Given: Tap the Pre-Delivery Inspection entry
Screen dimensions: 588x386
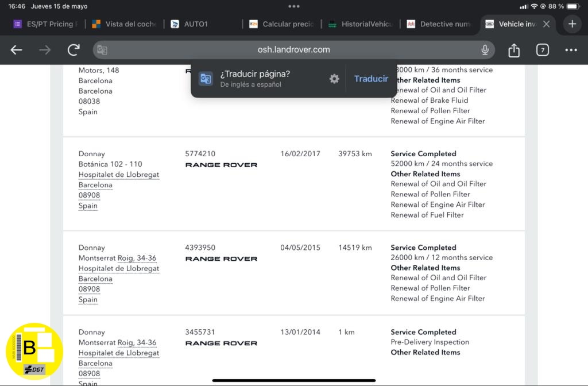Looking at the screenshot, I should pyautogui.click(x=430, y=342).
